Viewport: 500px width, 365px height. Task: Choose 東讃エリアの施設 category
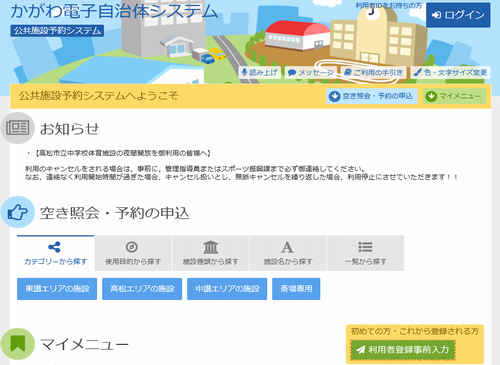coord(57,289)
